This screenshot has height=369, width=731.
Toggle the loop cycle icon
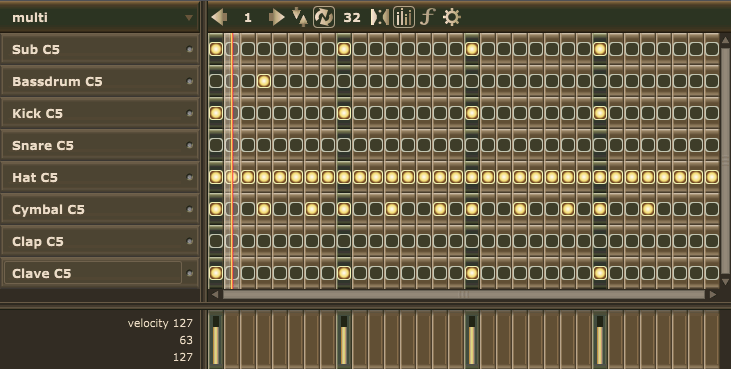tap(324, 18)
